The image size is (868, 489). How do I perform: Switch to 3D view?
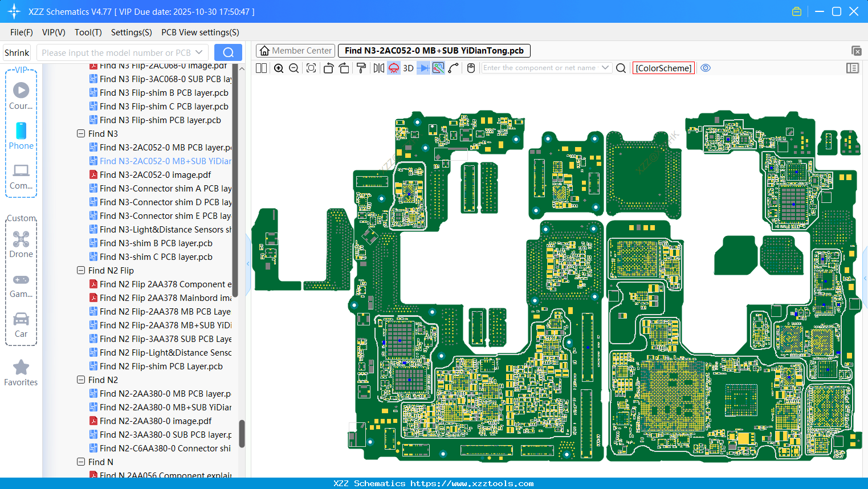408,68
